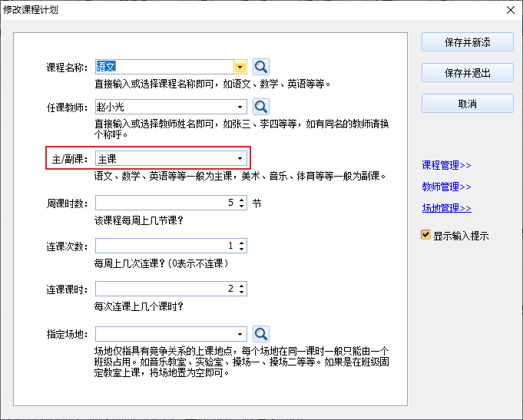Click the search icon next to 指定场地
Image resolution: width=523 pixels, height=420 pixels.
click(x=261, y=334)
